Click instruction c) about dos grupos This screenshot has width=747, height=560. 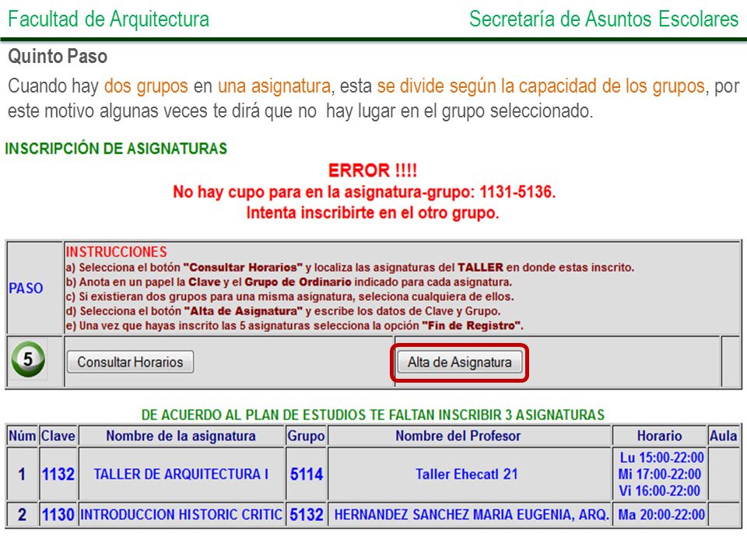[x=289, y=296]
